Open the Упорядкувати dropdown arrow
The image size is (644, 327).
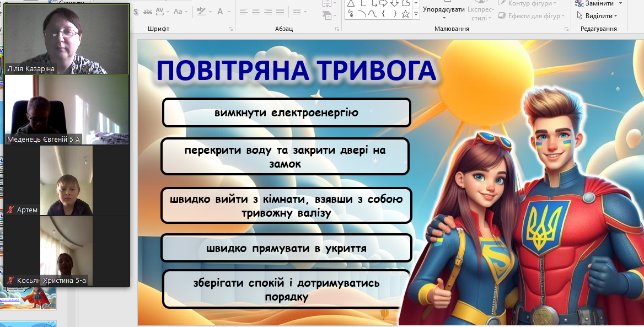[x=443, y=18]
